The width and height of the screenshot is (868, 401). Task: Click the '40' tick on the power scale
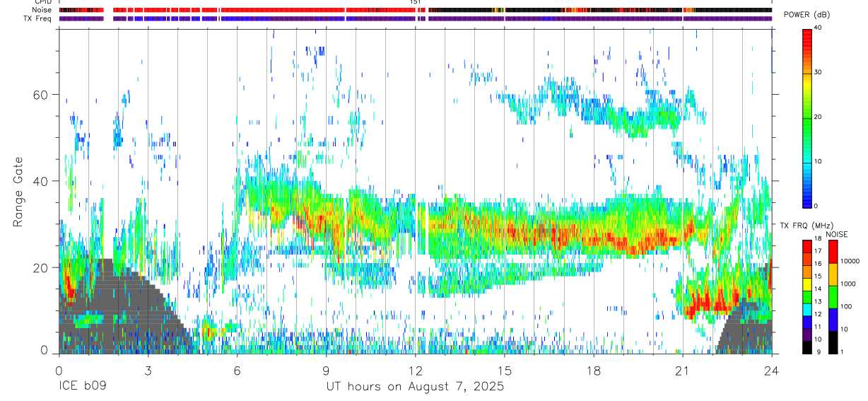click(819, 28)
